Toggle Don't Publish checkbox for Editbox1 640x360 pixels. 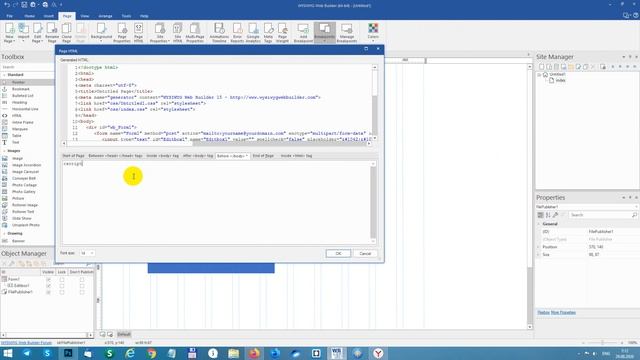[x=82, y=286]
